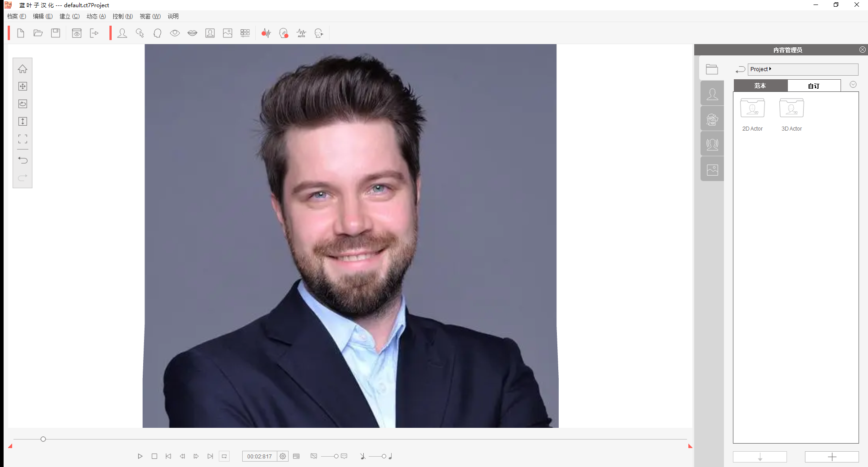Viewport: 868px width, 467px height.
Task: Open the 动态 (A) menu
Action: click(96, 16)
